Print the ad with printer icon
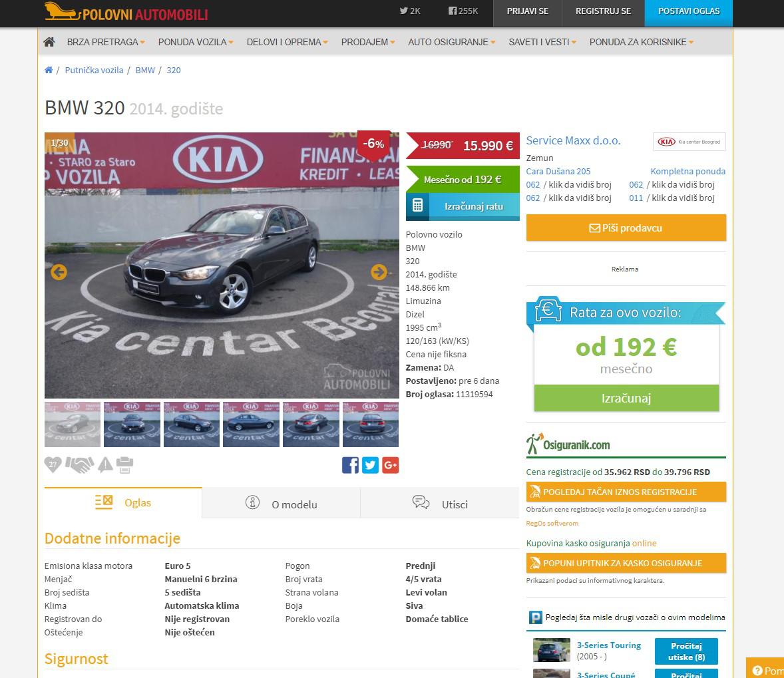Image resolution: width=784 pixels, height=678 pixels. [124, 464]
